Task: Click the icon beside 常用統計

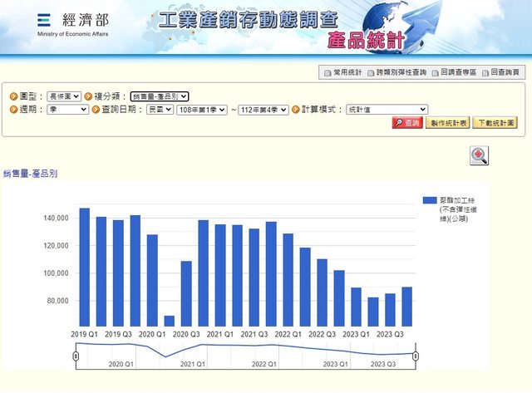Action: 327,73
